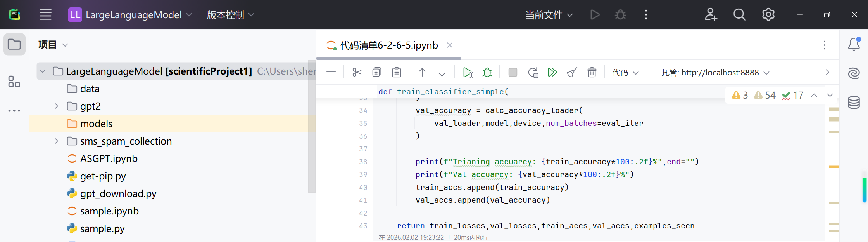
Task: Add a new notebook cell
Action: 331,72
